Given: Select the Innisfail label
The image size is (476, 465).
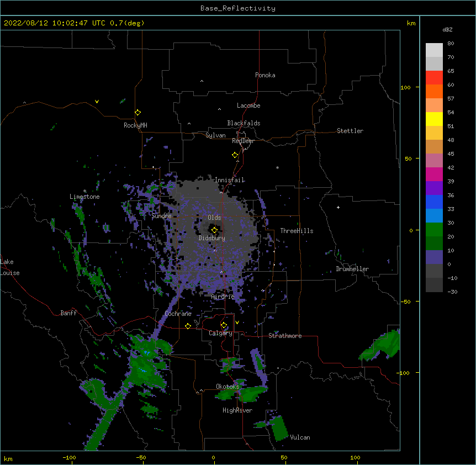Looking at the screenshot, I should (230, 180).
